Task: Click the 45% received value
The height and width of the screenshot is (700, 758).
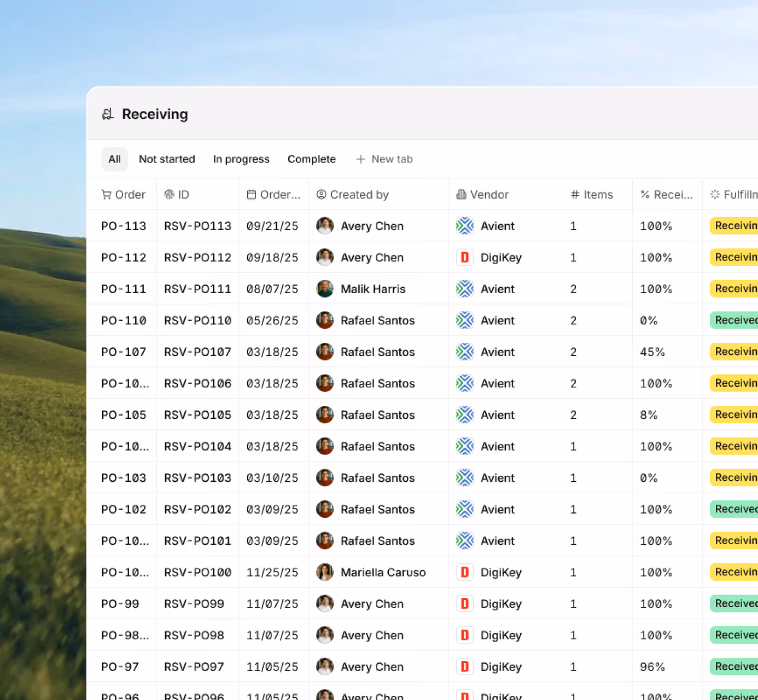Action: pos(652,352)
